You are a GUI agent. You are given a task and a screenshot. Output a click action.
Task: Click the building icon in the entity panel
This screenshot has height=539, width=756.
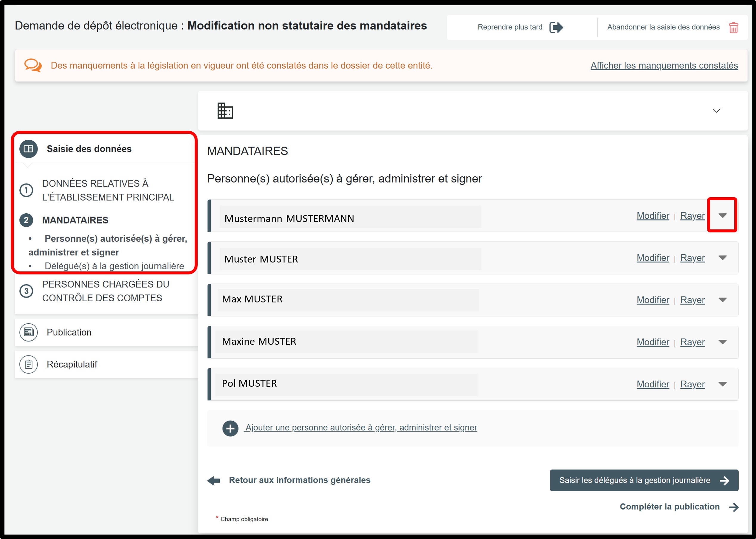[x=225, y=111]
